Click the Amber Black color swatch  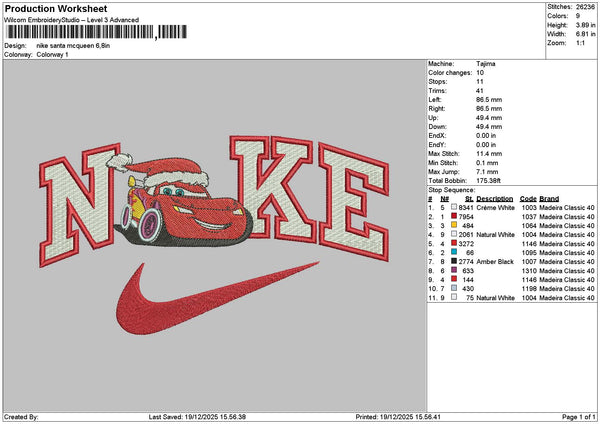pos(454,261)
